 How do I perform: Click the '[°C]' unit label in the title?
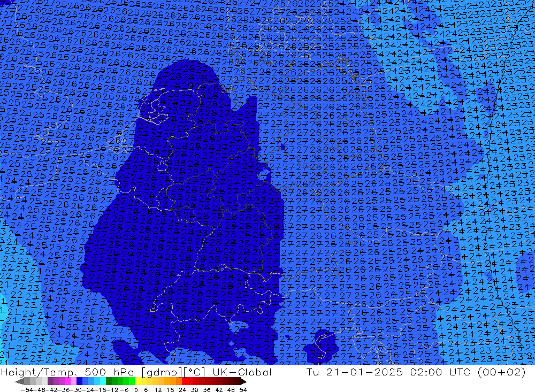pos(195,373)
